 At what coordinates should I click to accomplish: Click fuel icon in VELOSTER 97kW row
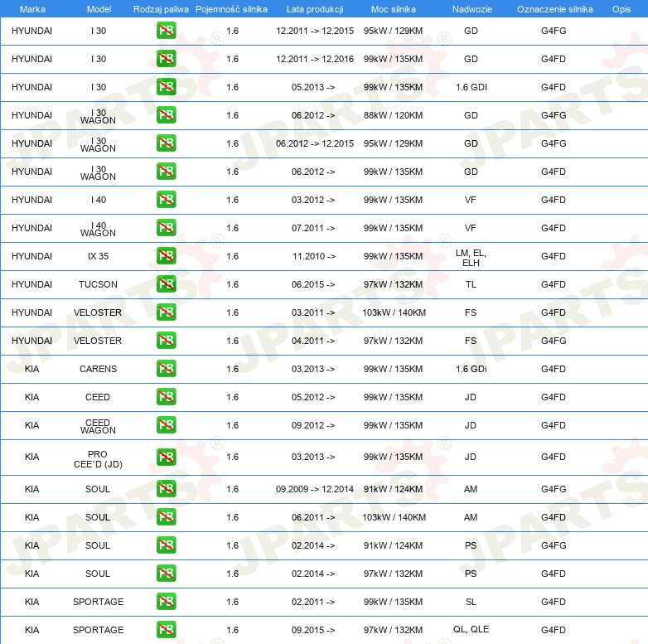[x=166, y=340]
